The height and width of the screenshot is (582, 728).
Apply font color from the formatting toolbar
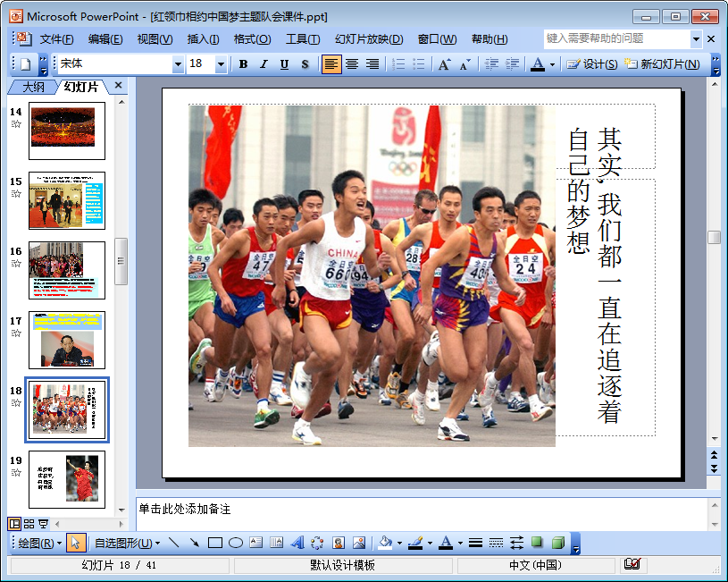(538, 64)
